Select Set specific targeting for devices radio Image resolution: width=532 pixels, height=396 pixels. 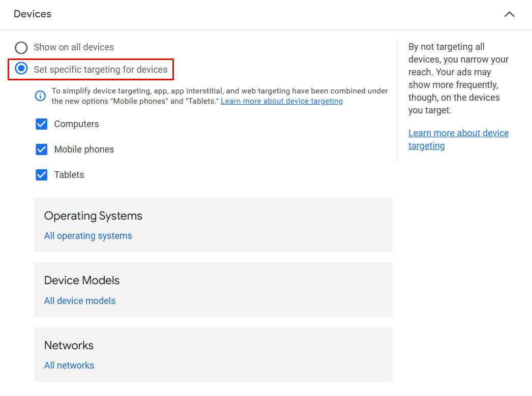(x=21, y=69)
